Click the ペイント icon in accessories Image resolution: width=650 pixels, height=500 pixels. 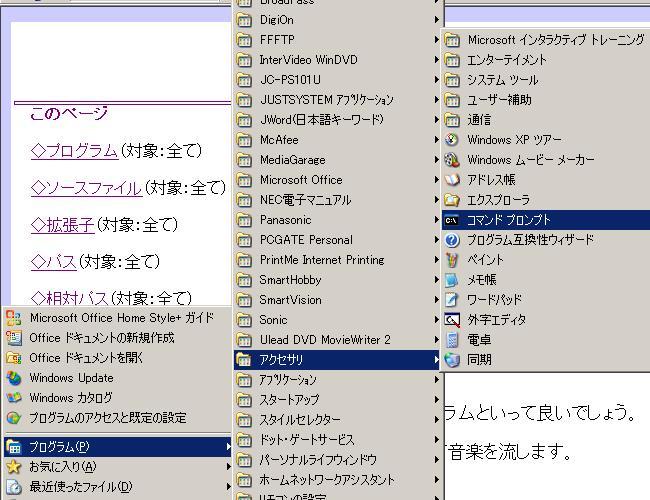pos(452,260)
